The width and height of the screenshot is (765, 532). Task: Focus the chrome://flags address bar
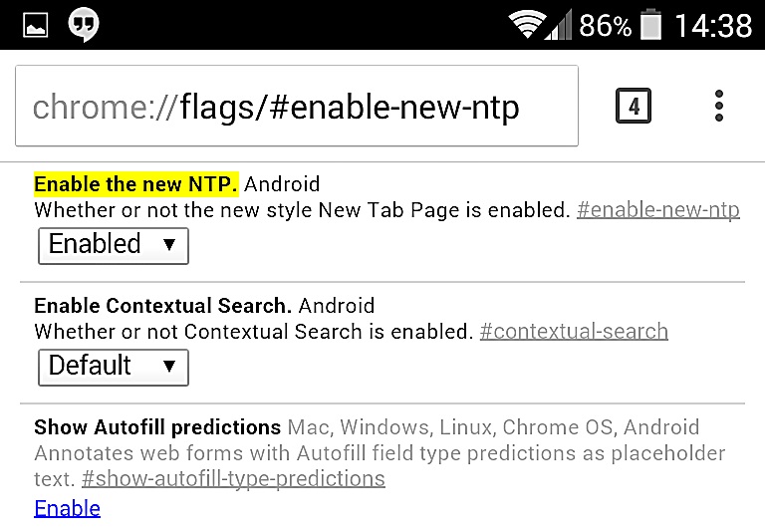[297, 106]
